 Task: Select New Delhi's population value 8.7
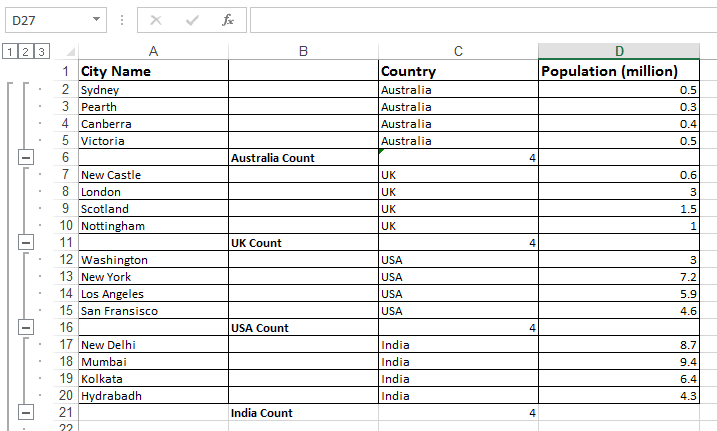pyautogui.click(x=619, y=345)
